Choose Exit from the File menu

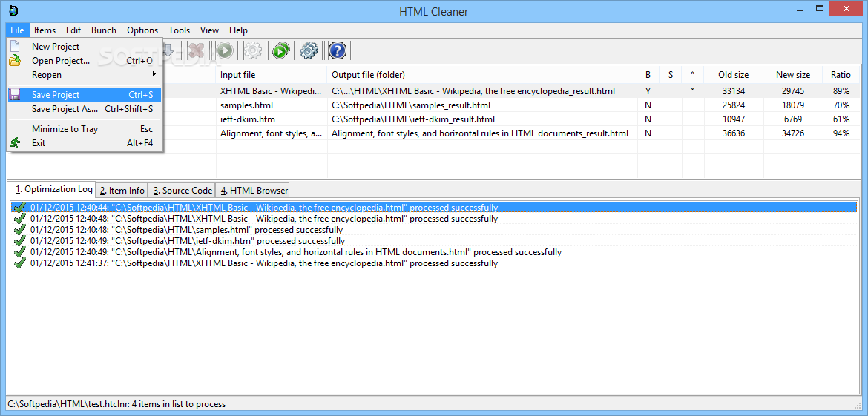tap(85, 142)
